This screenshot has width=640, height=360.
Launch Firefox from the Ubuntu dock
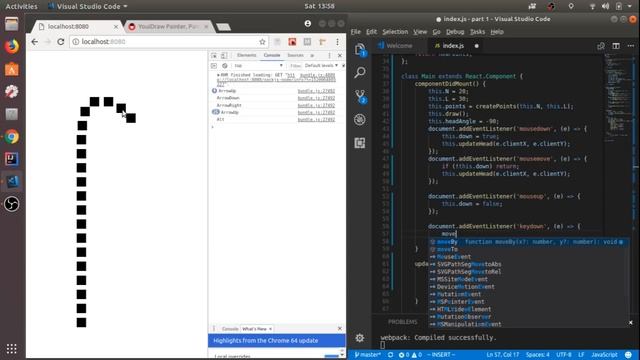click(11, 46)
